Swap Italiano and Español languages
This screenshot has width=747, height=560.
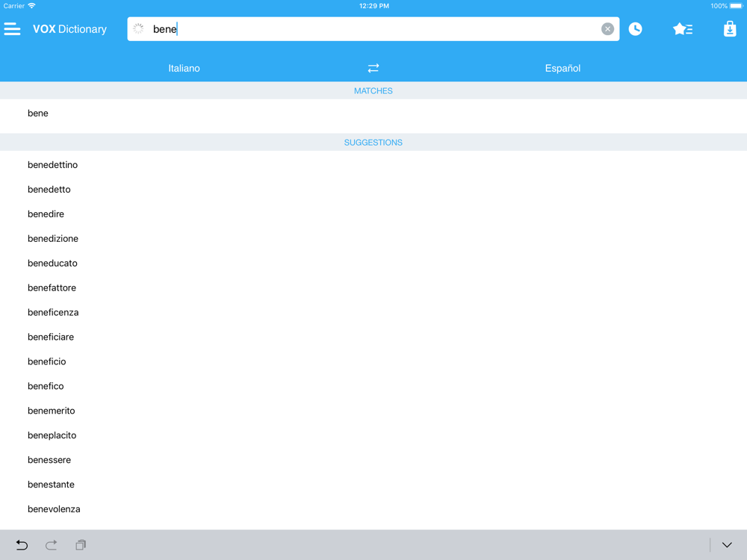373,68
